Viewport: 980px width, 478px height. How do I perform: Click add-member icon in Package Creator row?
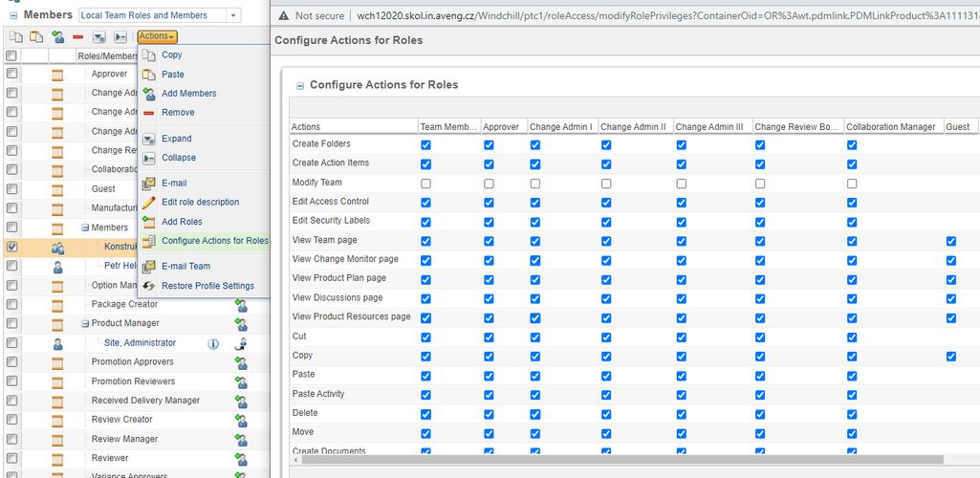pos(241,305)
